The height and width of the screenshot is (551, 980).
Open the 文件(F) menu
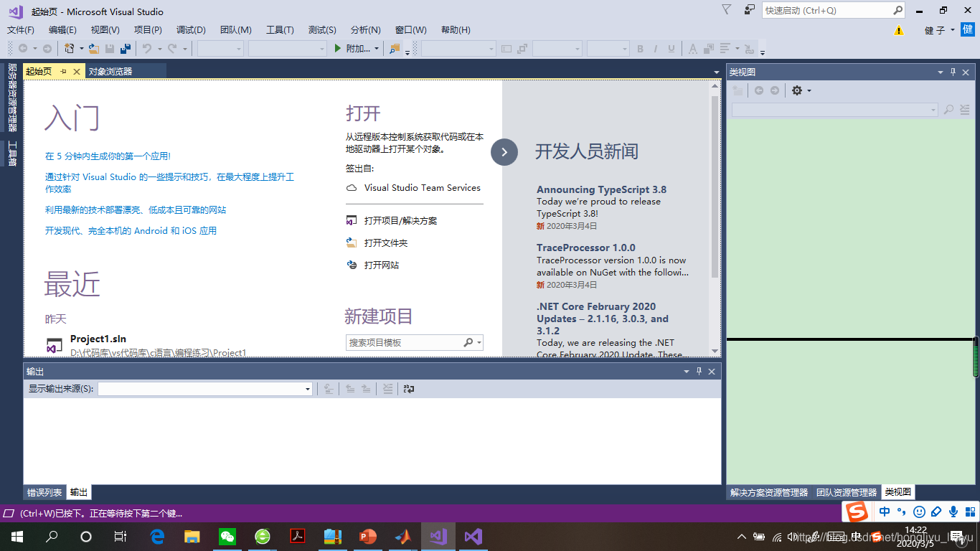point(21,30)
